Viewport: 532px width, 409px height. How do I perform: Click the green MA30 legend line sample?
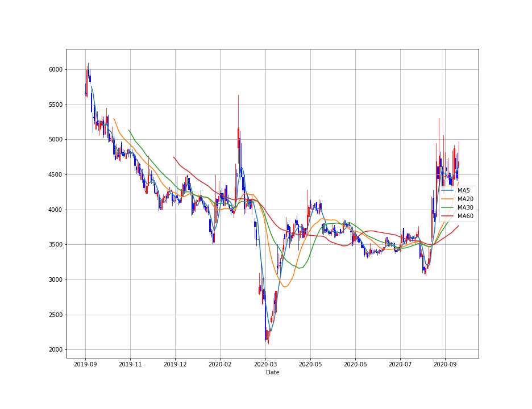(448, 207)
